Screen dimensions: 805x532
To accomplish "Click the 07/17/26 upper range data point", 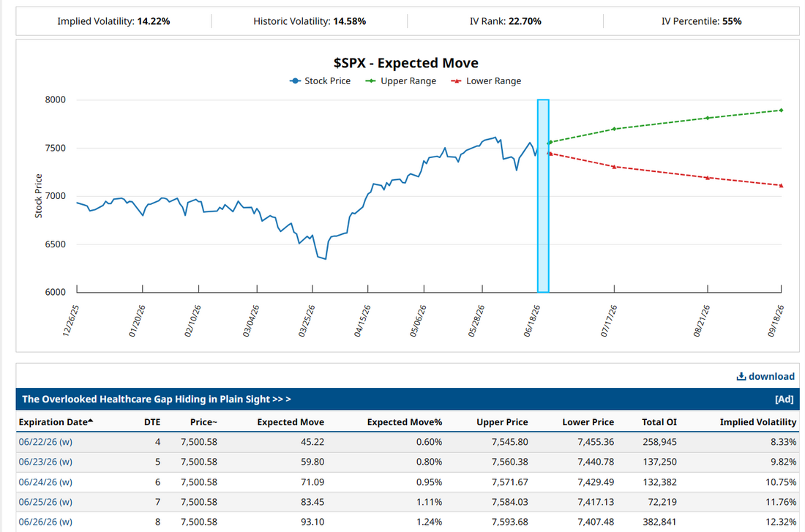I will point(614,129).
